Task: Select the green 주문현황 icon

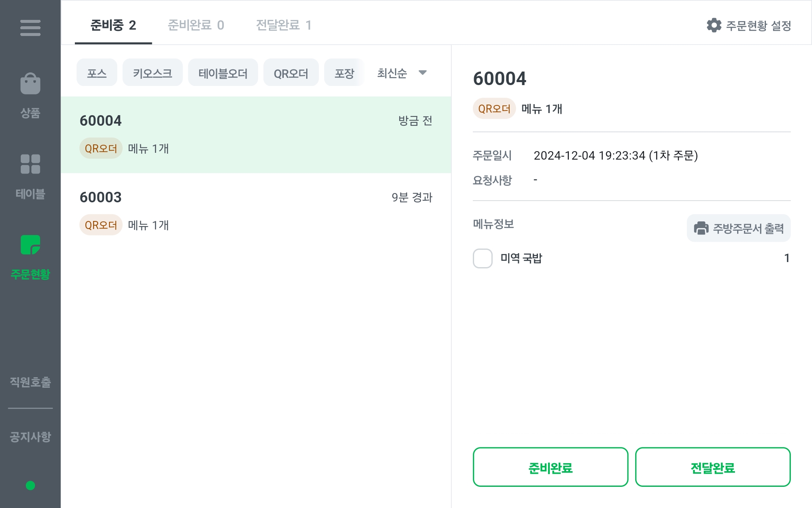Action: (30, 245)
